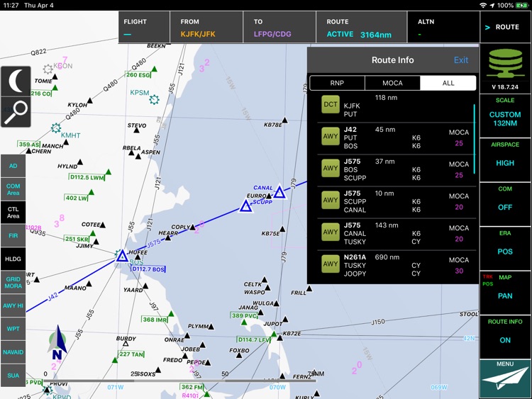Tap the J575 airway label on map
The image size is (532, 399).
pos(154,243)
